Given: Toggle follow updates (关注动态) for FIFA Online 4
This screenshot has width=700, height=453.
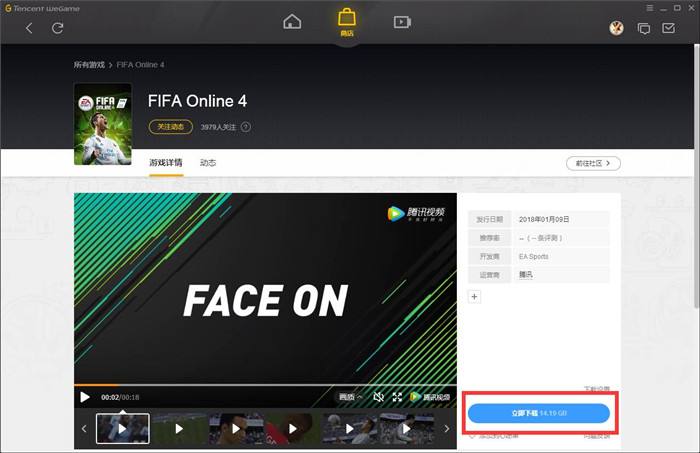Looking at the screenshot, I should pyautogui.click(x=171, y=127).
